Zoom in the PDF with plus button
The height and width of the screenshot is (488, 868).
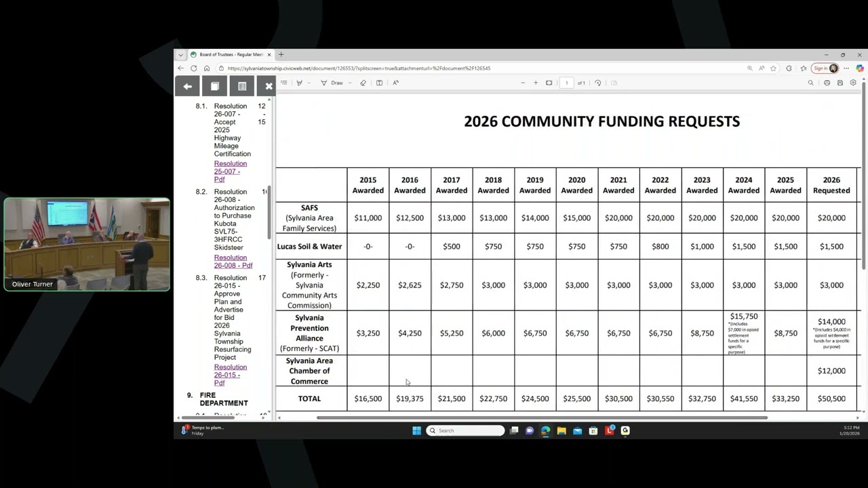point(536,83)
